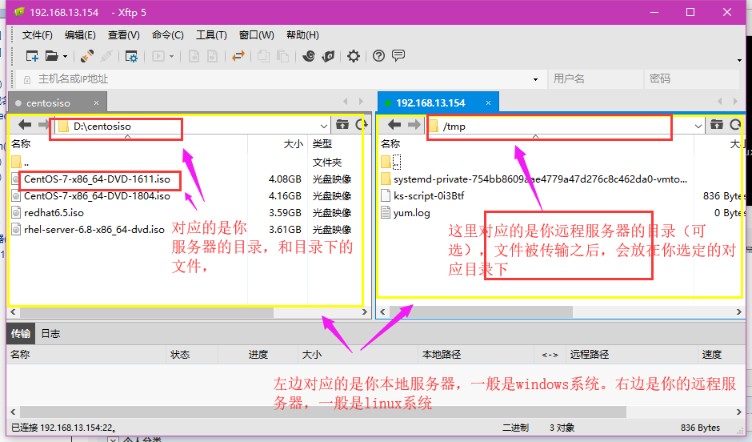Click the Connect plug icon
The image size is (752, 442).
pos(87,56)
